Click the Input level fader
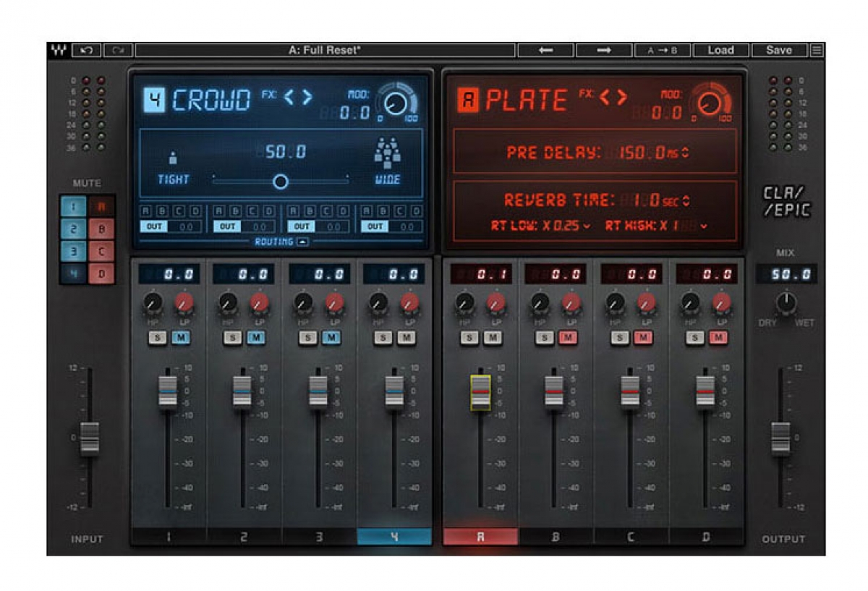The image size is (868, 591). coord(90,438)
